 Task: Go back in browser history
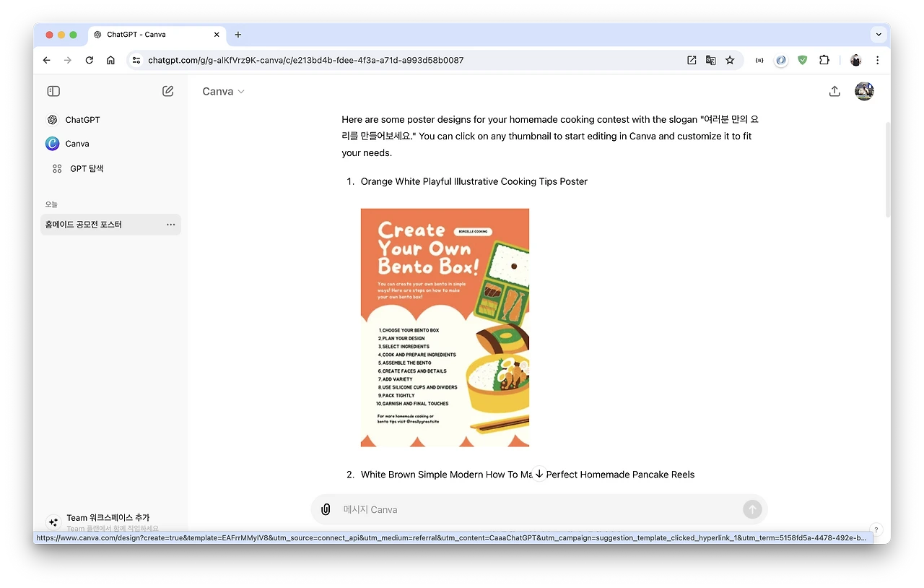[47, 60]
